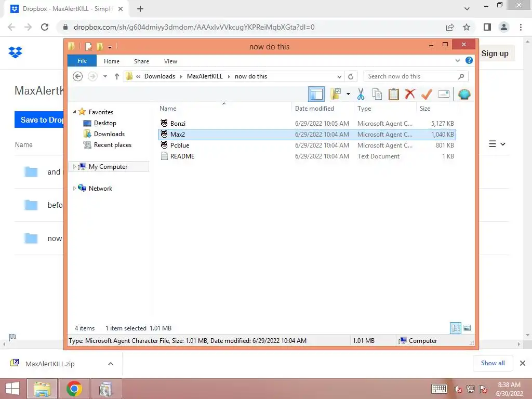
Task: Click Chrome's share page icon
Action: [x=450, y=27]
